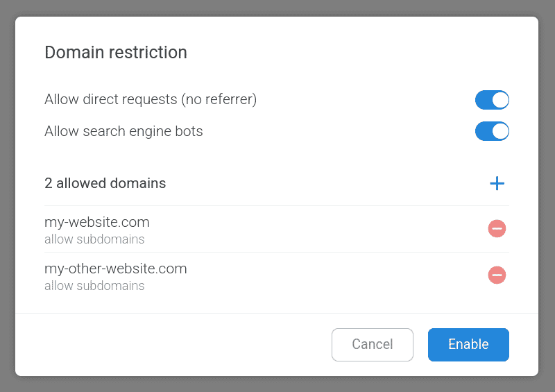
Task: Click the white knob on search bots switch
Action: coord(500,131)
